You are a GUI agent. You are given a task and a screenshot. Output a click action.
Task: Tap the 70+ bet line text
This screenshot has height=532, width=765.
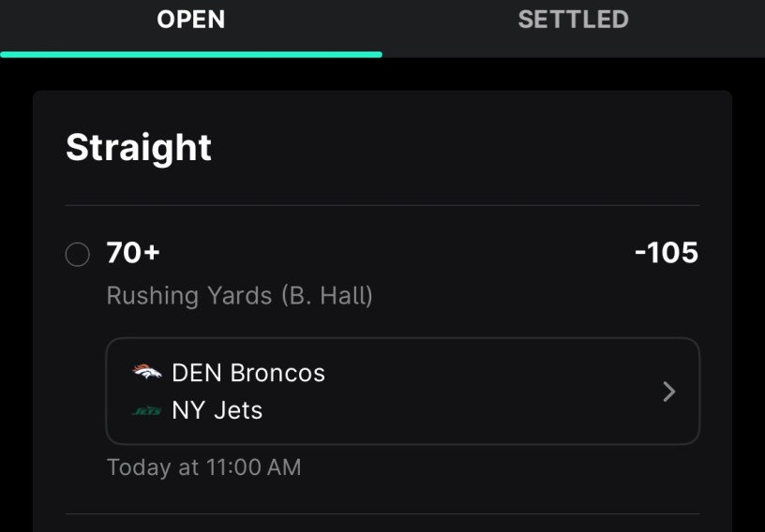pos(133,253)
